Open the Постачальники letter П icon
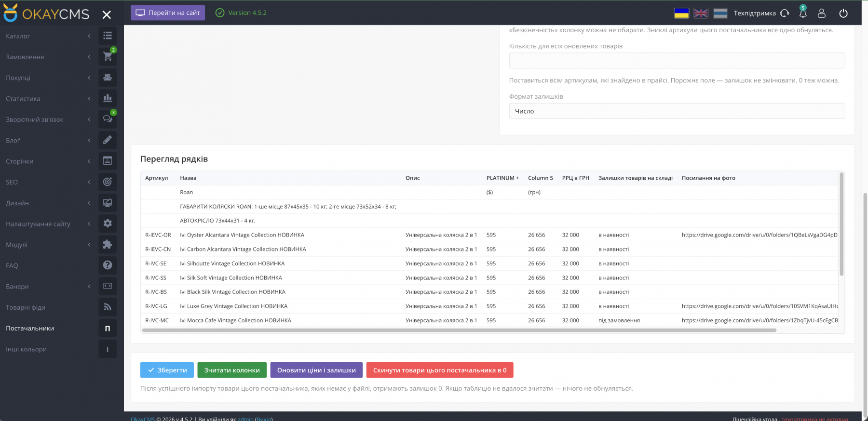 (x=108, y=328)
